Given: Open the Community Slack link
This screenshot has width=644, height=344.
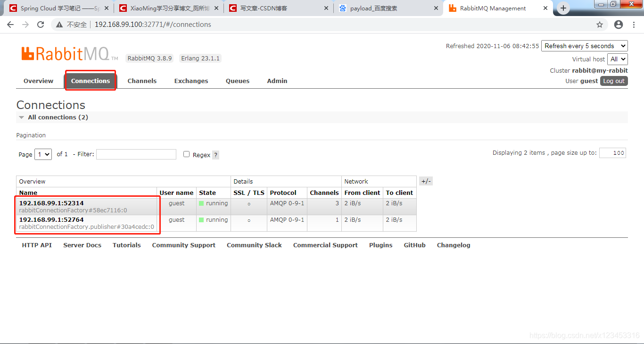Looking at the screenshot, I should click(x=254, y=245).
